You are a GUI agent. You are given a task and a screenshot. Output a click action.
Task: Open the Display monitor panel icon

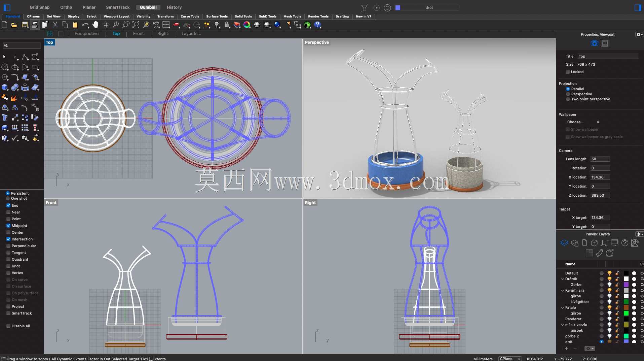(615, 243)
